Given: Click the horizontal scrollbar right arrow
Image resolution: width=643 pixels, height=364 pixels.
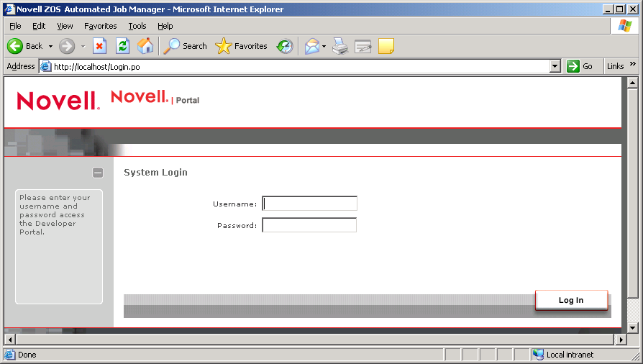Looking at the screenshot, I should (621, 340).
